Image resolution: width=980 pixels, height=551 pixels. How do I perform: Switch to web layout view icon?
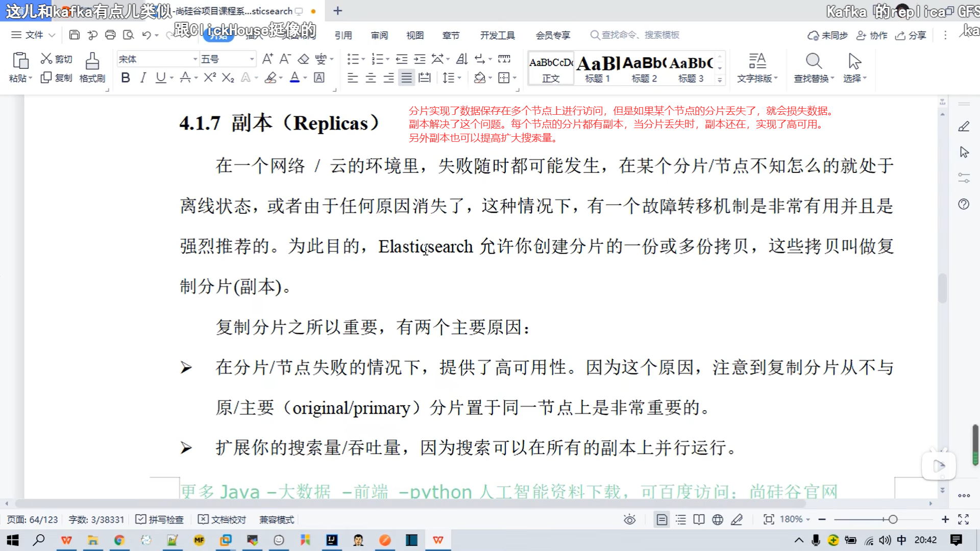[x=718, y=519]
